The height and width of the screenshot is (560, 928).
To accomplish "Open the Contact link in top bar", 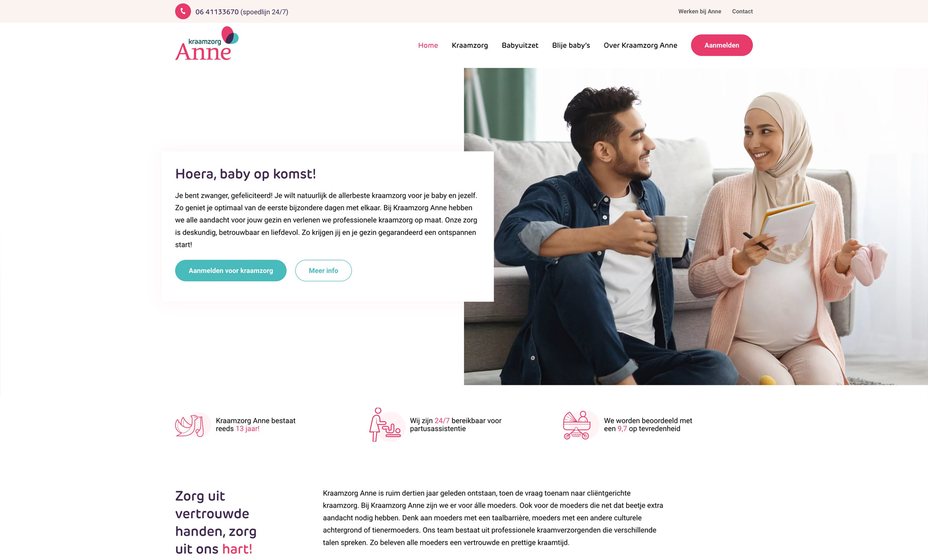I will coord(742,12).
